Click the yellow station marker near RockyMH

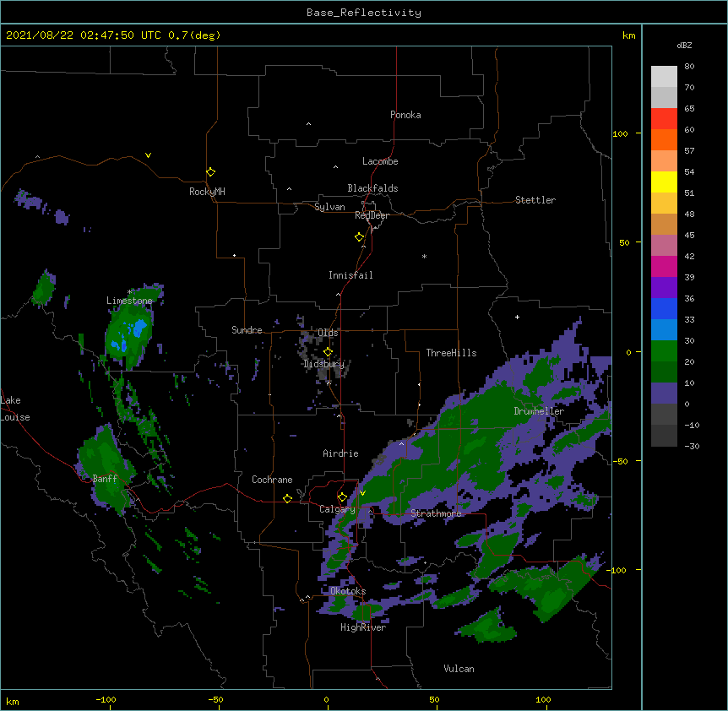tap(210, 172)
